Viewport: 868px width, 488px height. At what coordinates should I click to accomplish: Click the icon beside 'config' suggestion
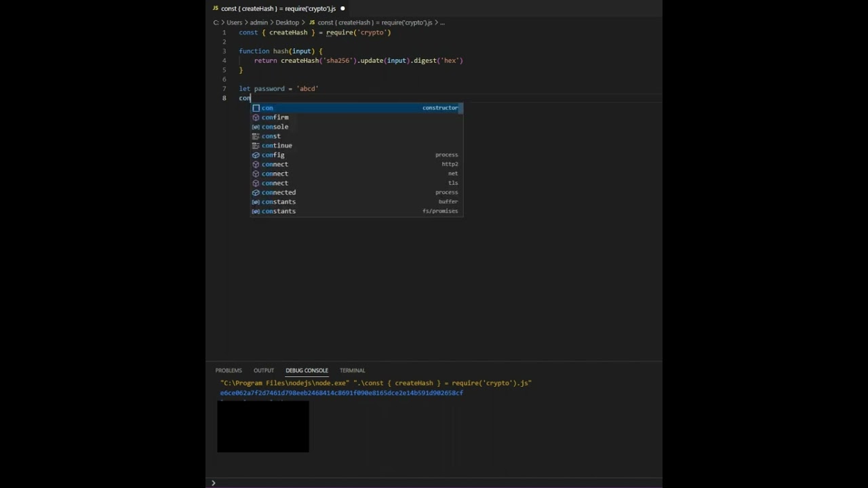(256, 155)
